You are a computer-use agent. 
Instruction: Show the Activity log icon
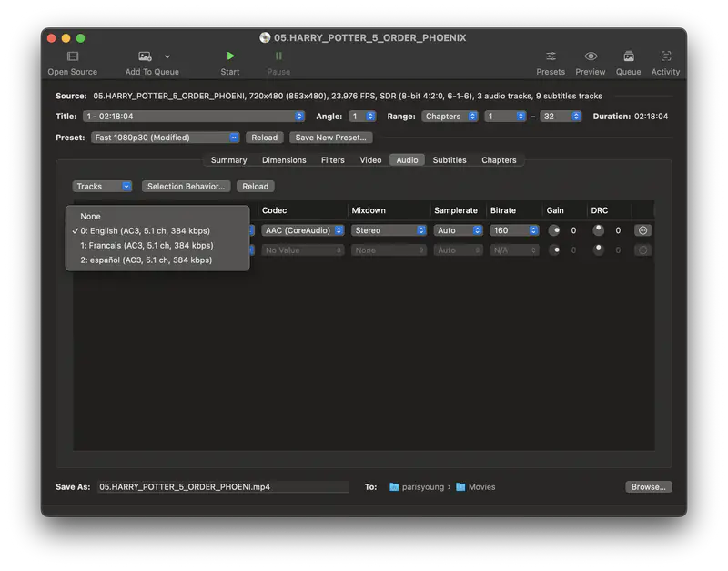tap(665, 56)
